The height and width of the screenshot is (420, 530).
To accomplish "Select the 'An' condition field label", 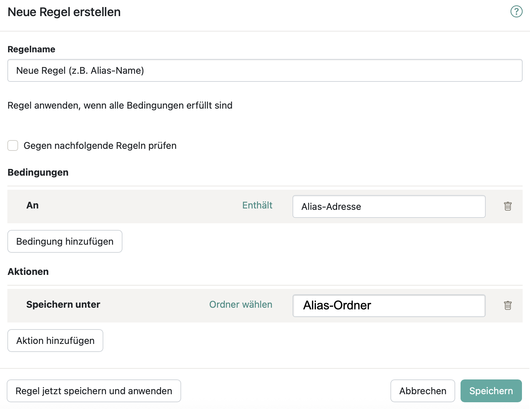I will coord(33,205).
